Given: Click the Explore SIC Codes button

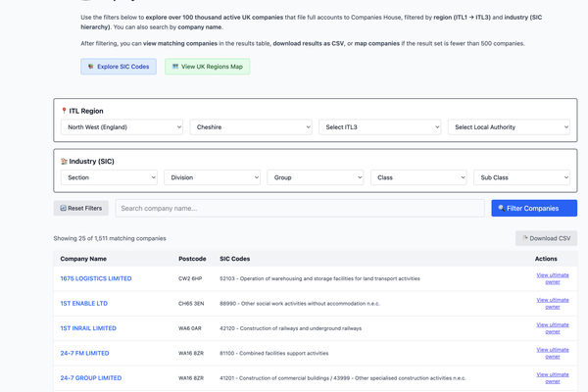Looking at the screenshot, I should [x=118, y=67].
